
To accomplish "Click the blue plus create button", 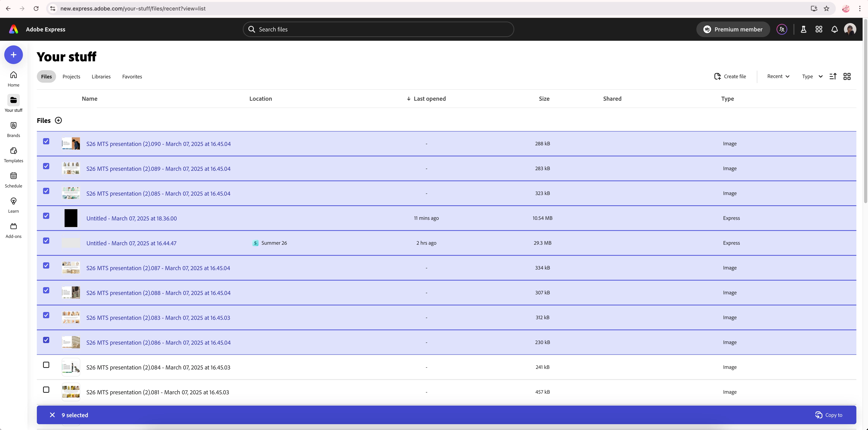I will (x=14, y=55).
